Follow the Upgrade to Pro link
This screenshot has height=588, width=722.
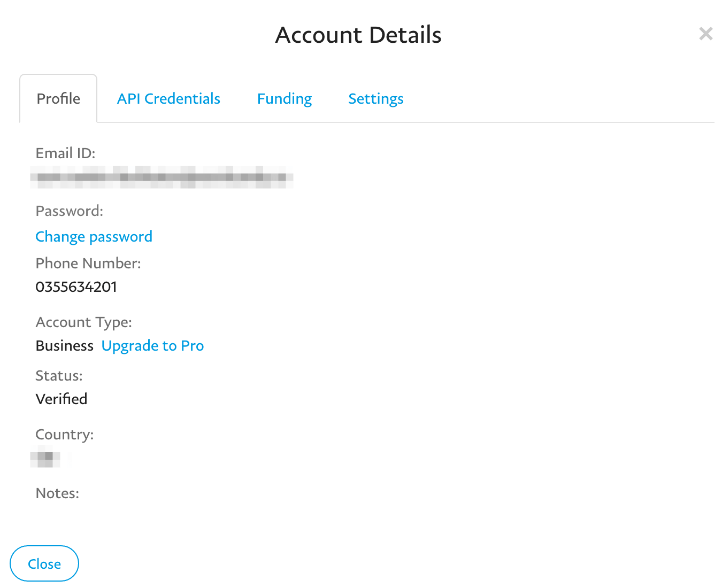point(152,346)
